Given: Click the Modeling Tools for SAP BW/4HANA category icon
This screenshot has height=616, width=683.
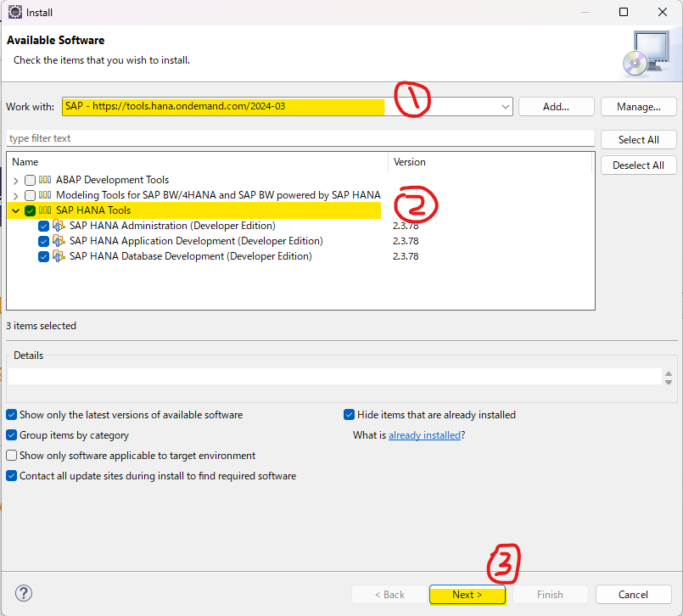Looking at the screenshot, I should 45,195.
